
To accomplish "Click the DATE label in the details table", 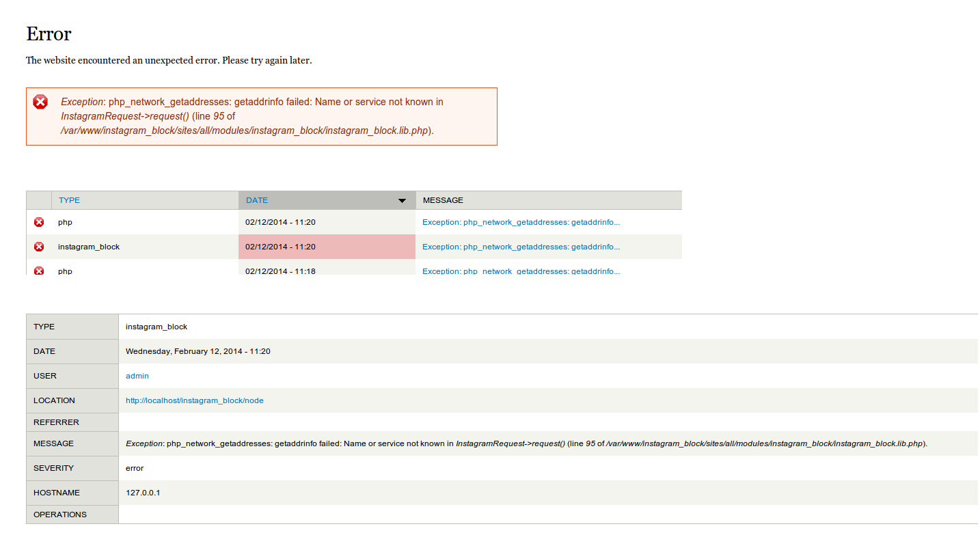I will (x=44, y=351).
